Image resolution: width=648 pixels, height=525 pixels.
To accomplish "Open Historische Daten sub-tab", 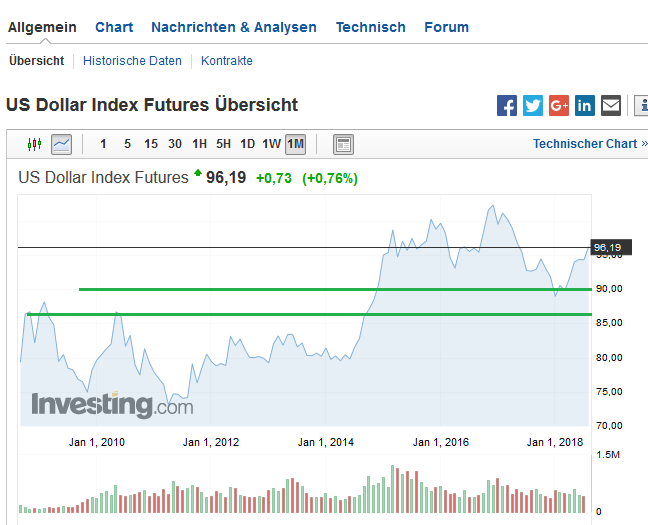I will [132, 61].
